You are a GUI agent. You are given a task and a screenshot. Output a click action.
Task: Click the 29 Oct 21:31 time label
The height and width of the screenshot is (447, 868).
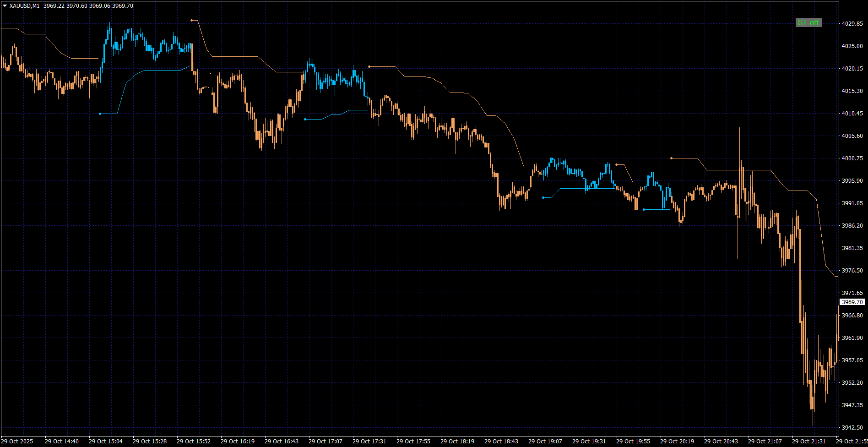pos(809,442)
